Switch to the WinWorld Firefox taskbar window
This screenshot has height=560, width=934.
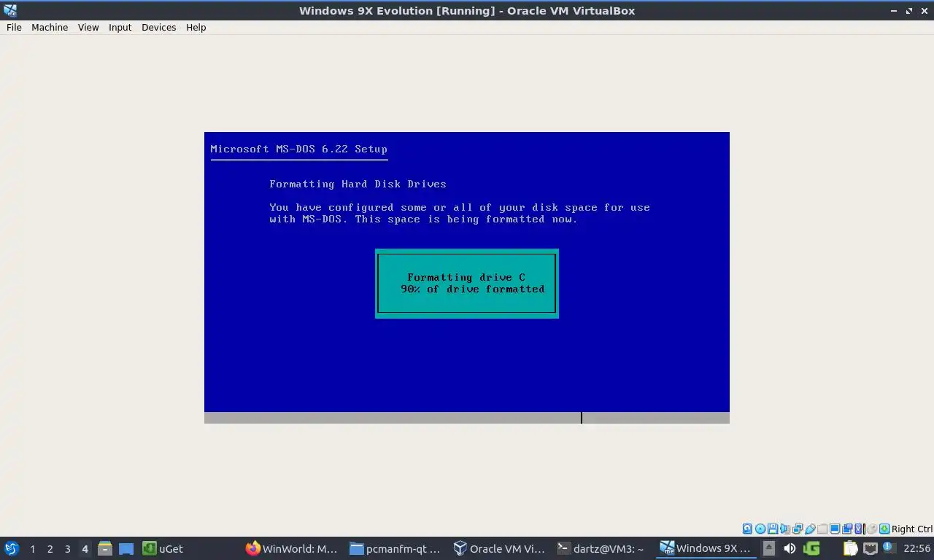(292, 548)
